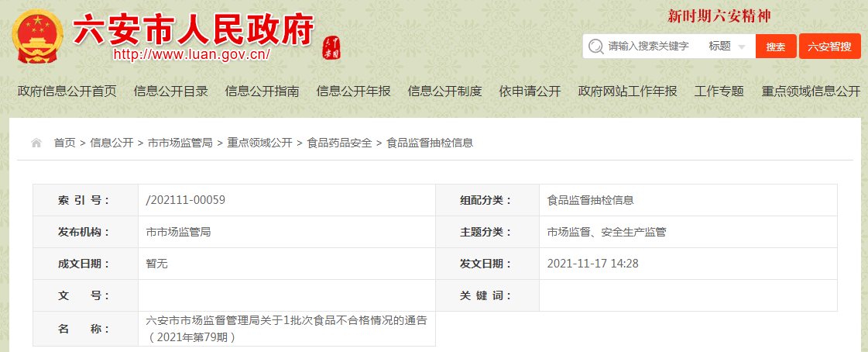
Task: Click the search magnifier icon
Action: 595,47
